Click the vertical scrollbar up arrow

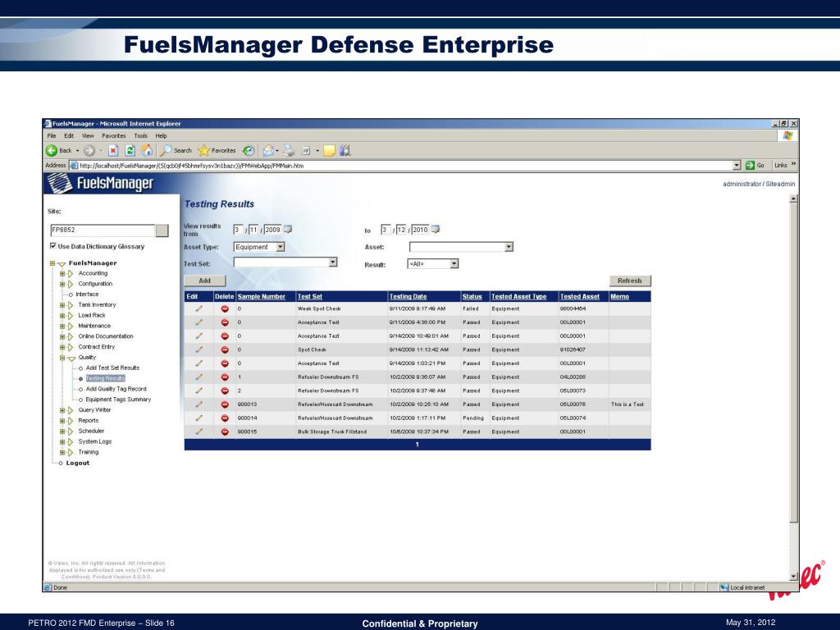(x=793, y=199)
